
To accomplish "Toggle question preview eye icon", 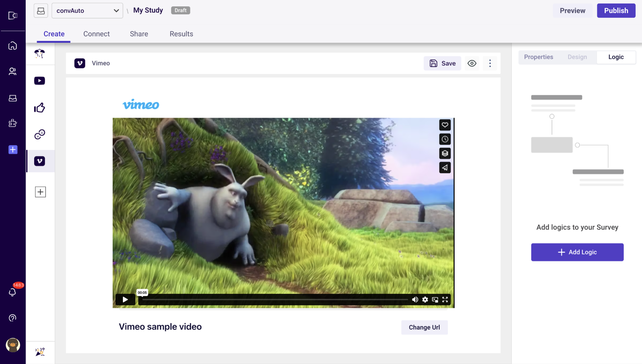I will [472, 63].
